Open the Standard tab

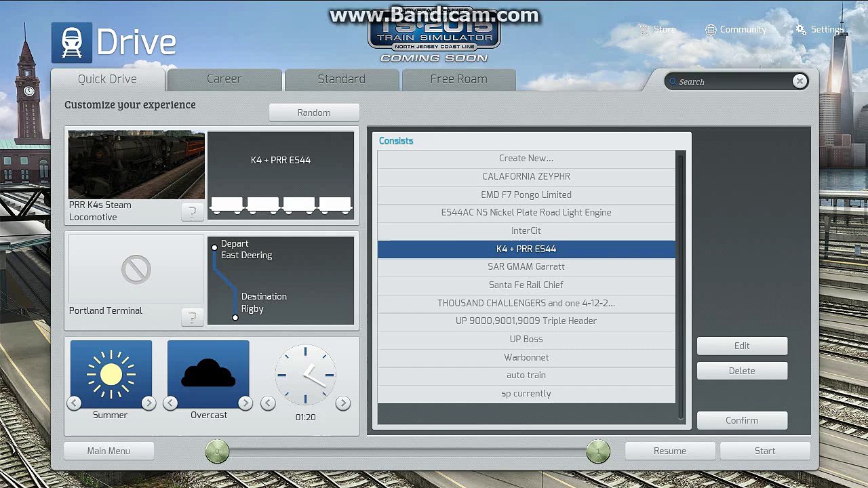click(342, 79)
